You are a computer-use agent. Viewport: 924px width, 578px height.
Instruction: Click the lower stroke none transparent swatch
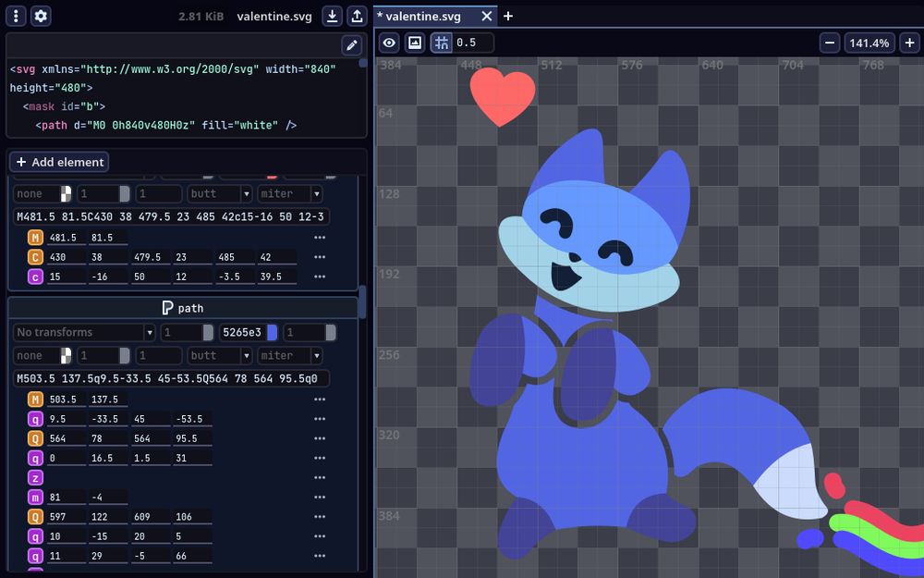click(66, 355)
